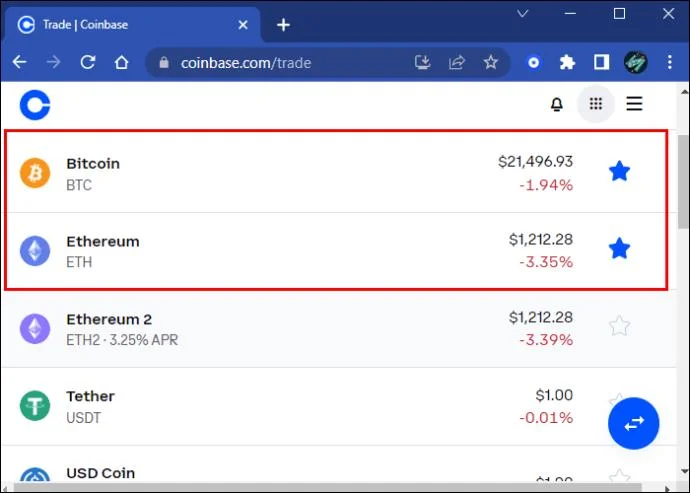Tap the blue trade swap button
Viewport: 690px width, 493px height.
pyautogui.click(x=634, y=423)
